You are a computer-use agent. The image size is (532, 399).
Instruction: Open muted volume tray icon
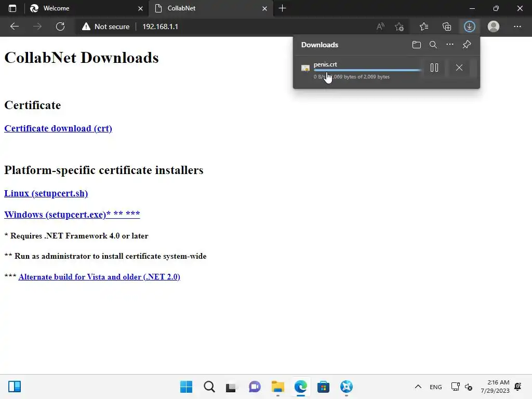pyautogui.click(x=469, y=387)
